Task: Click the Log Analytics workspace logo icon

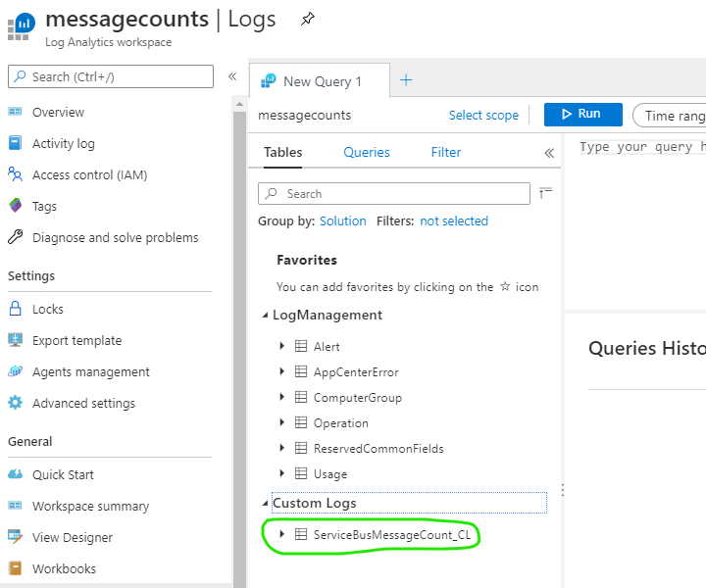Action: pos(22,27)
